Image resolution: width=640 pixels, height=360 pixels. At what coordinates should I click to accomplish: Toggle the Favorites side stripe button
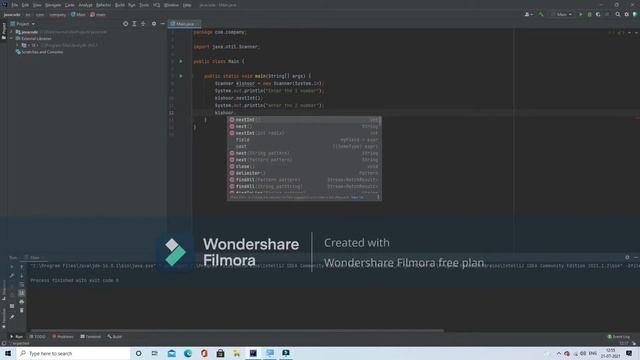pyautogui.click(x=4, y=318)
